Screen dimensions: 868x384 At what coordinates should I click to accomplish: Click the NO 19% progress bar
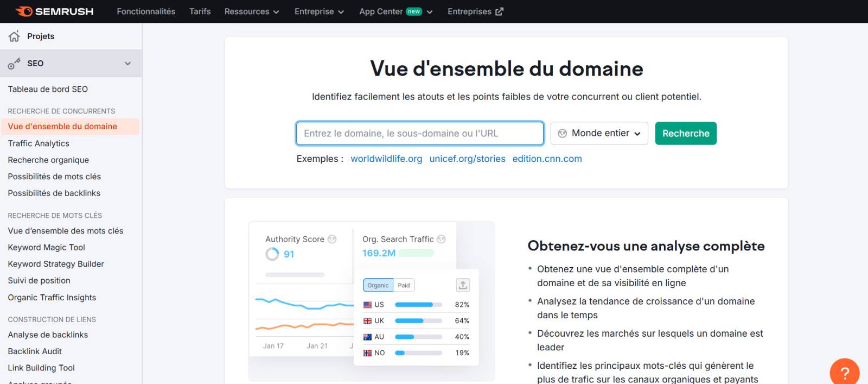418,353
